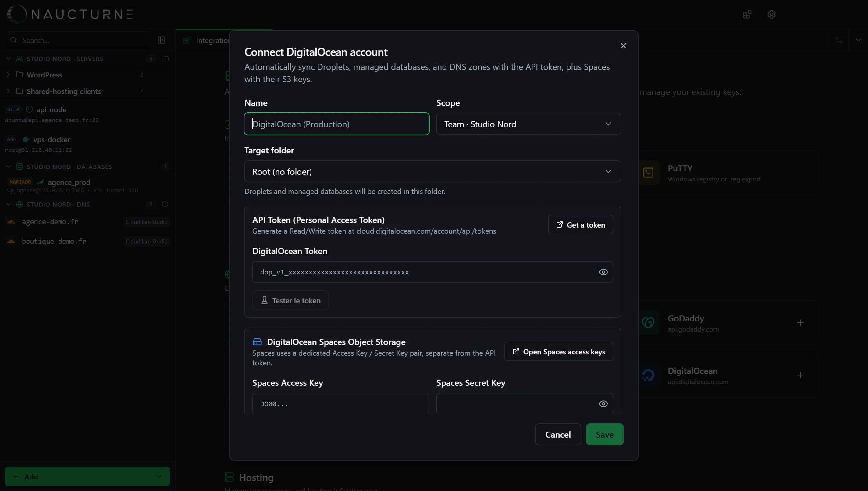Click the WordPress folder icon

click(x=20, y=74)
